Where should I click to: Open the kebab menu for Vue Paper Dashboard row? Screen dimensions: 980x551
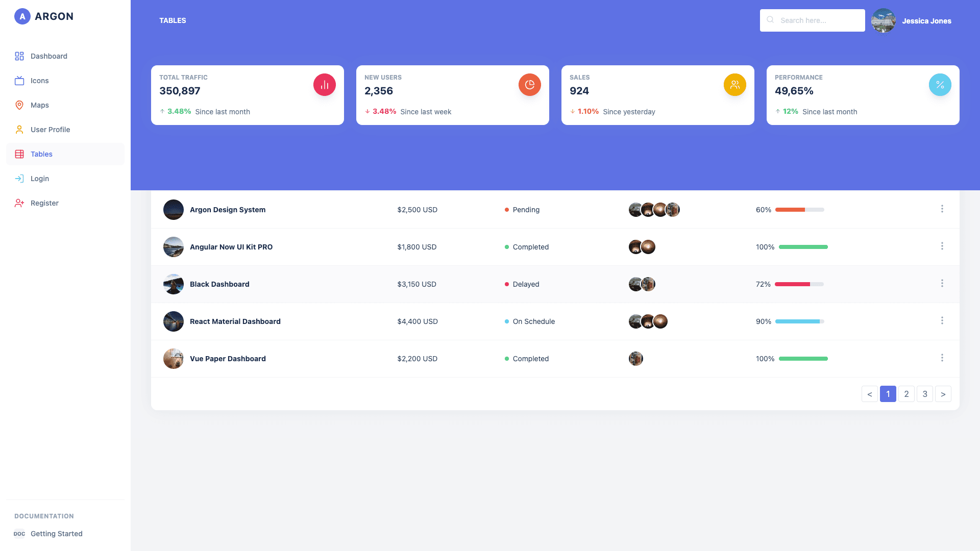[x=942, y=358]
